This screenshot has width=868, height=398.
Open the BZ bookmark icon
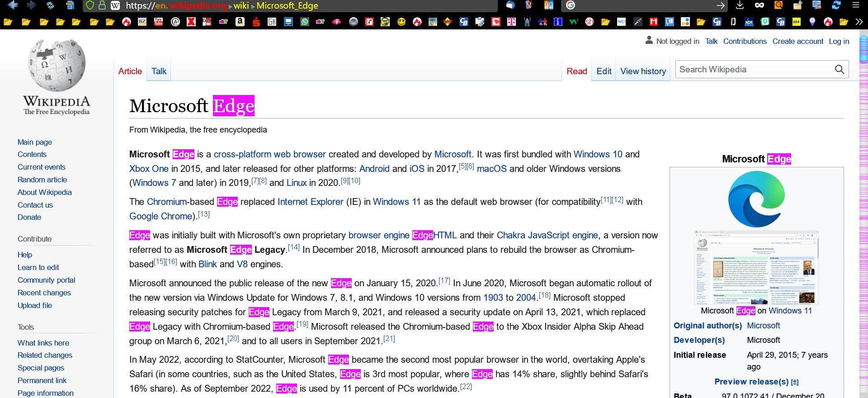pos(142,22)
